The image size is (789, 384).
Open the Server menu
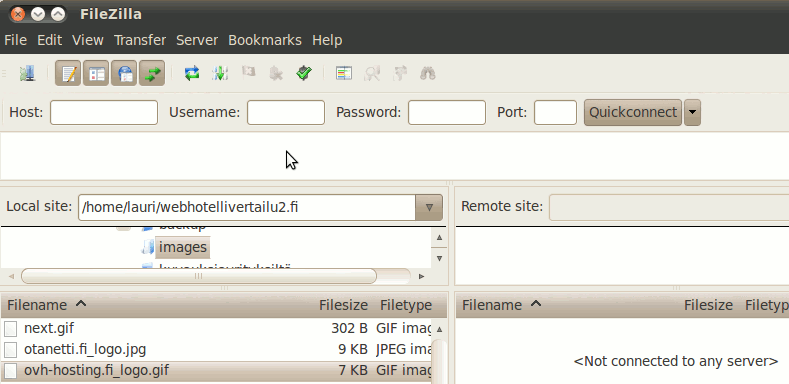(197, 40)
